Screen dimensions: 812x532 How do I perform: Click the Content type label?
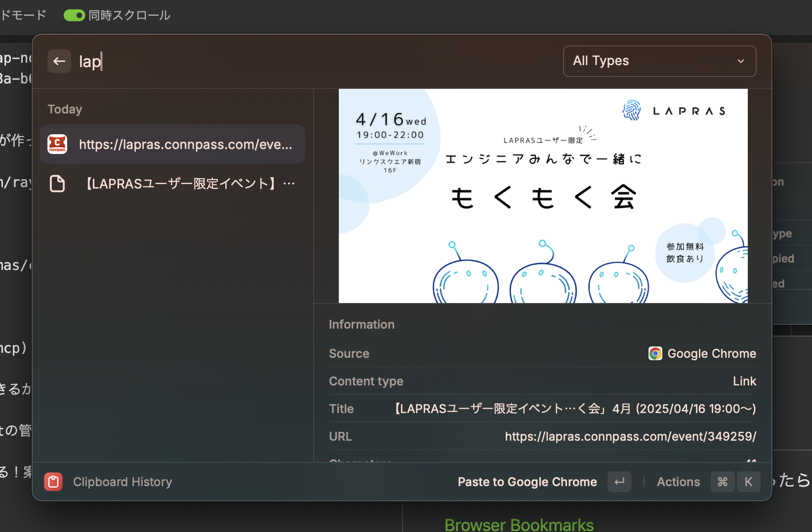click(366, 381)
